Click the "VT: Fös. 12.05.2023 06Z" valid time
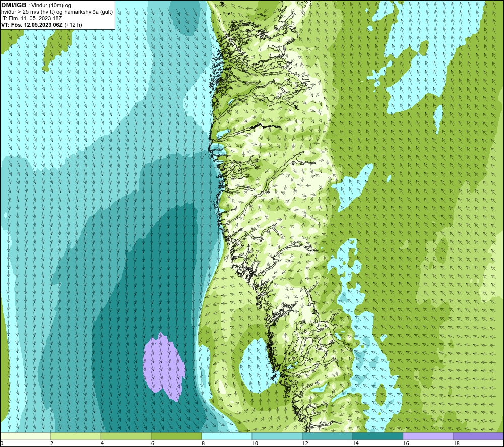This screenshot has width=504, height=447. click(32, 25)
